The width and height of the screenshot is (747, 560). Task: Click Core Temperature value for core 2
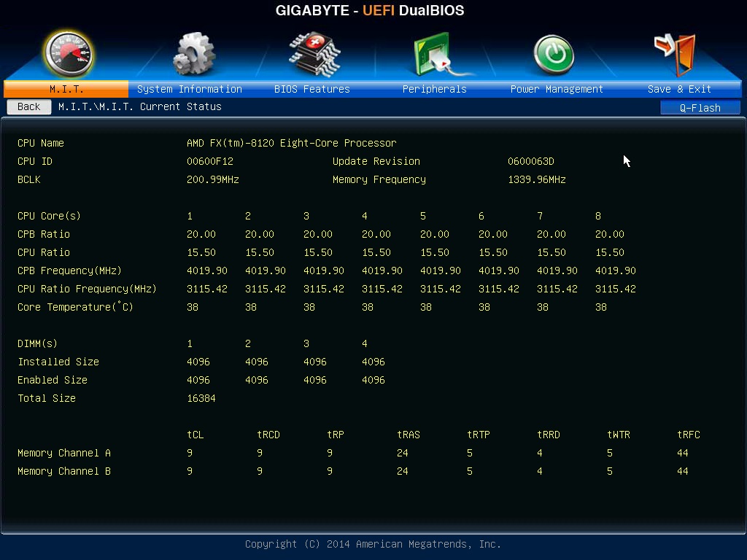tap(251, 307)
